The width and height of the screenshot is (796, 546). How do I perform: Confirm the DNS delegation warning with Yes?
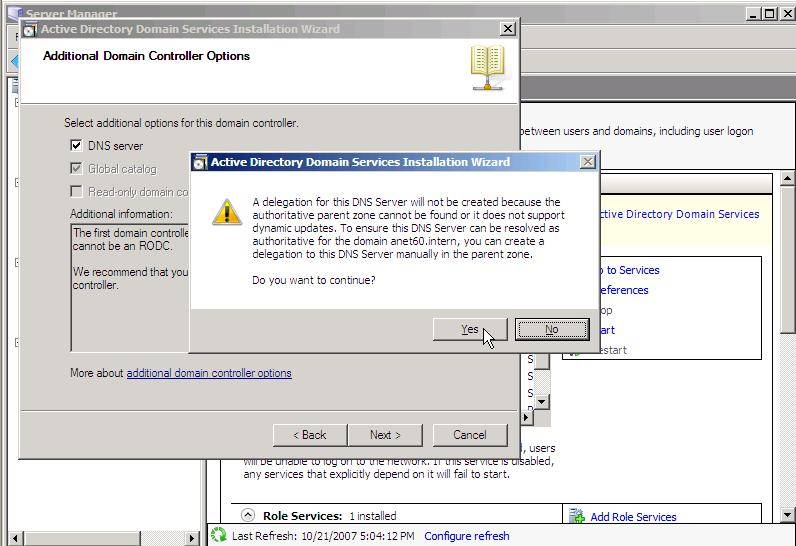[470, 329]
